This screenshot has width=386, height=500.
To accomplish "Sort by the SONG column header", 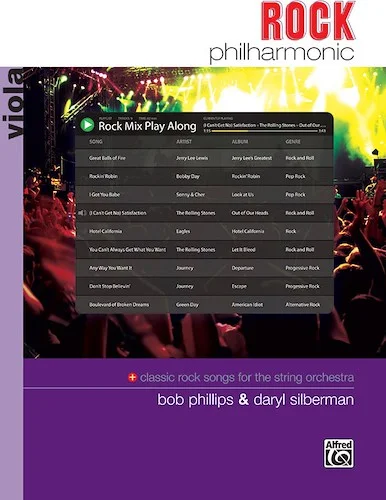I will click(x=96, y=142).
